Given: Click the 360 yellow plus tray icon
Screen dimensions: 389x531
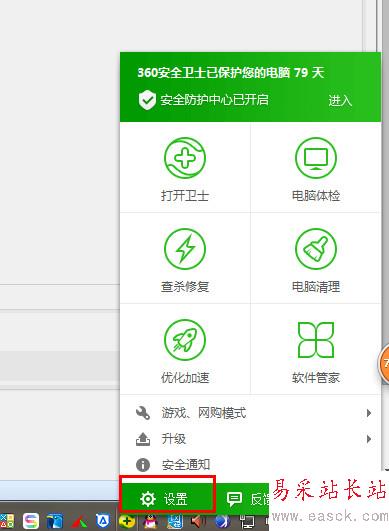Looking at the screenshot, I should [x=127, y=521].
